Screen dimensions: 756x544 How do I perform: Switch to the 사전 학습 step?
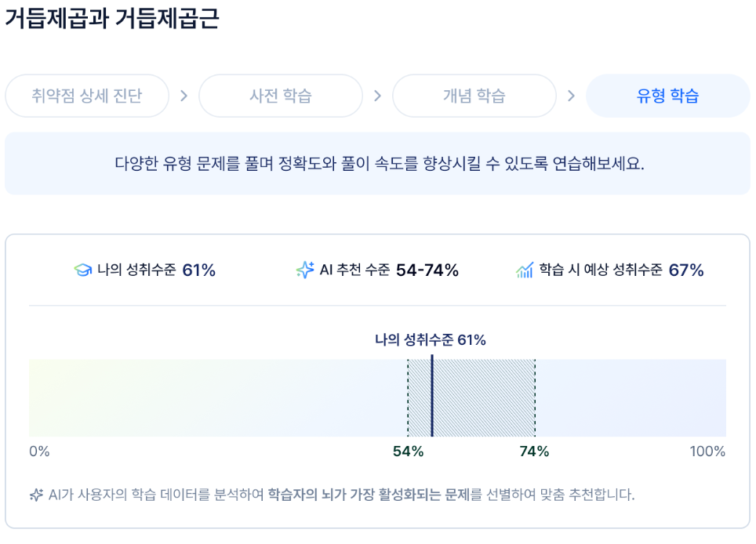point(281,96)
